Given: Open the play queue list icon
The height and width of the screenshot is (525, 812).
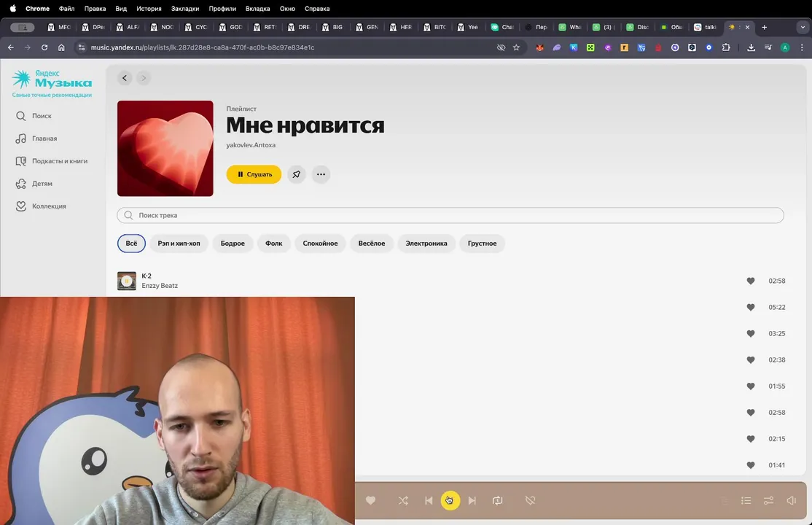Looking at the screenshot, I should [746, 501].
